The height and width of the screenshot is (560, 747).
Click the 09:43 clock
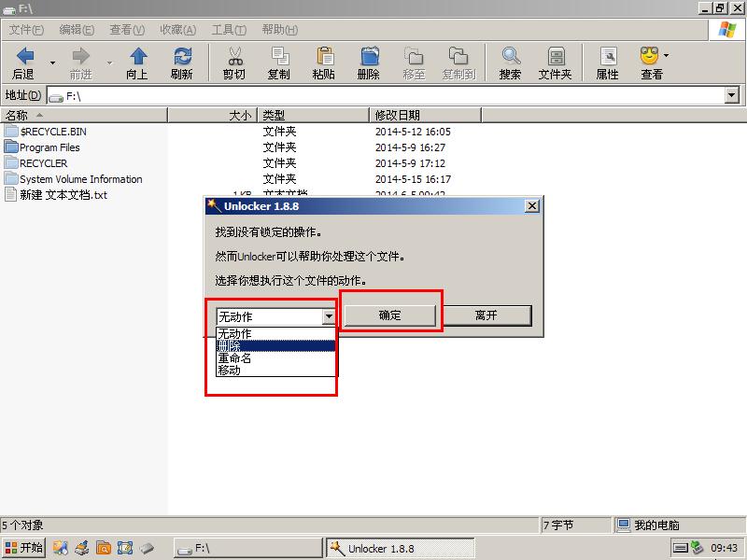(x=725, y=548)
